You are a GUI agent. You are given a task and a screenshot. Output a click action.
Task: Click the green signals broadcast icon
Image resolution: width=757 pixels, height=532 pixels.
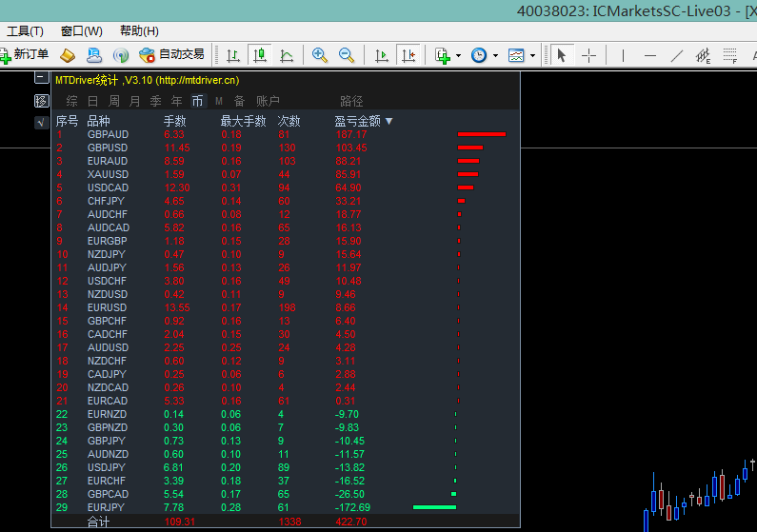click(x=121, y=55)
